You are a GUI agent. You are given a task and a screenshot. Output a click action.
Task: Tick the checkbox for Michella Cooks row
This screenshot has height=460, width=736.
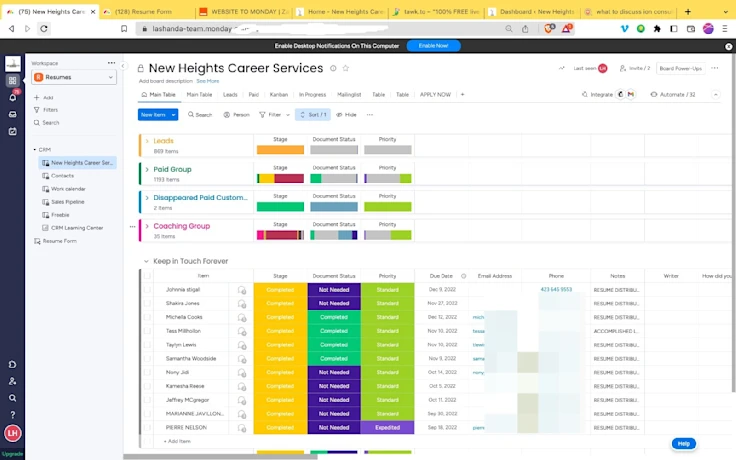[147, 317]
